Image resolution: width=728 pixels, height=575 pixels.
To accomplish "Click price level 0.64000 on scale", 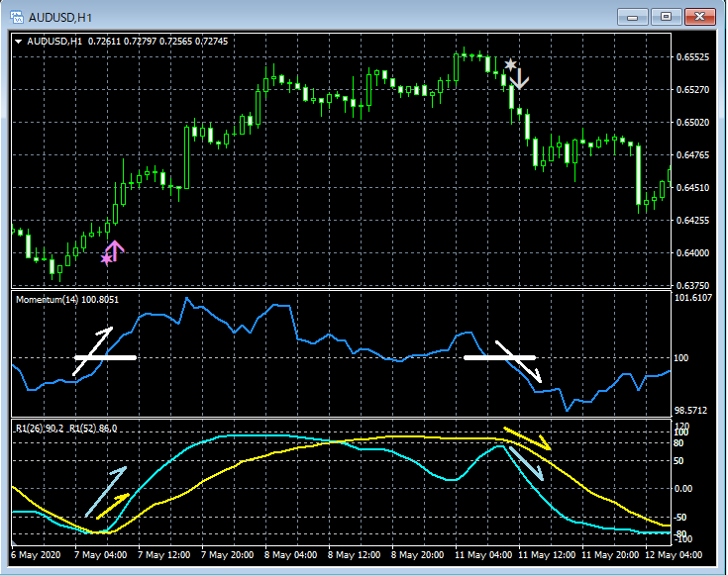I will click(x=692, y=253).
